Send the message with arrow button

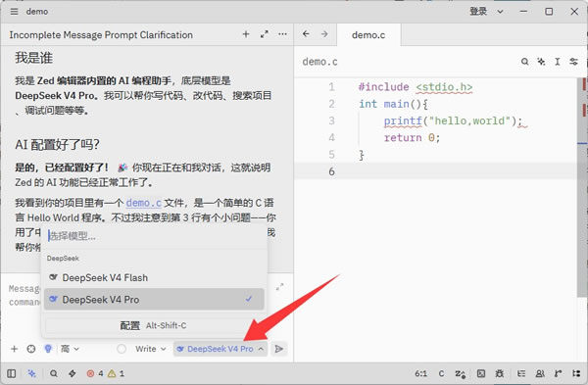pyautogui.click(x=278, y=349)
